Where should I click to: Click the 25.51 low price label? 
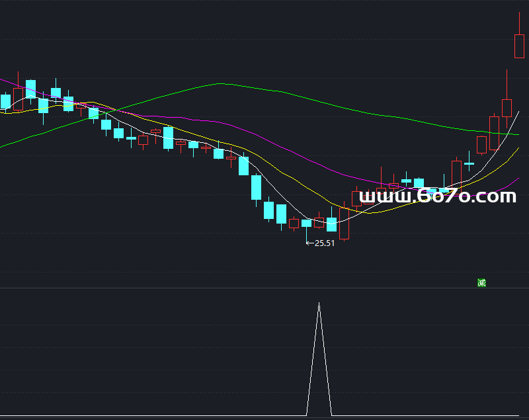point(324,243)
